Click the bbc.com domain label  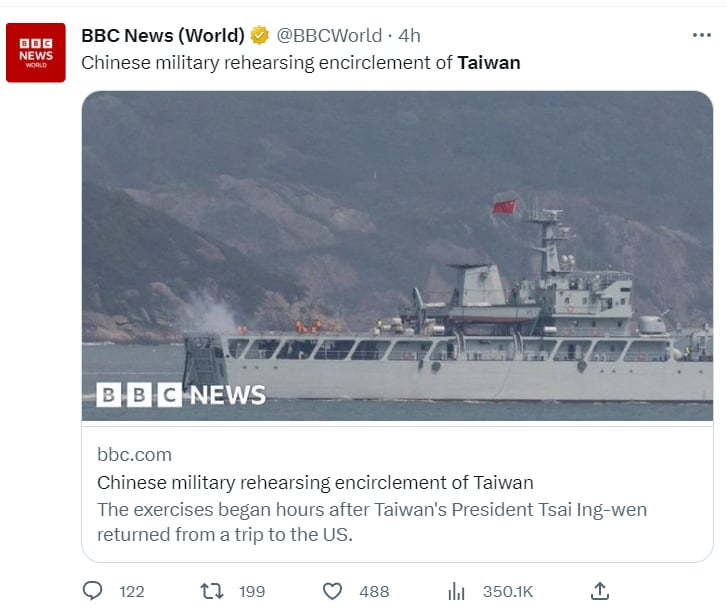(134, 454)
